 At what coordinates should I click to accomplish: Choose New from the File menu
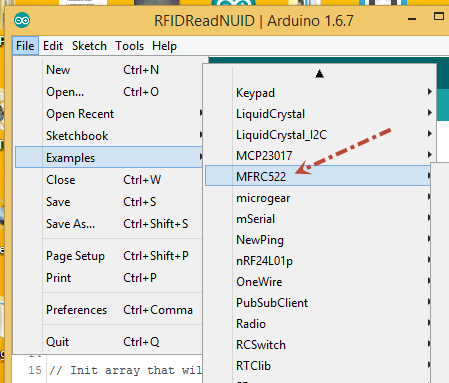click(109, 70)
